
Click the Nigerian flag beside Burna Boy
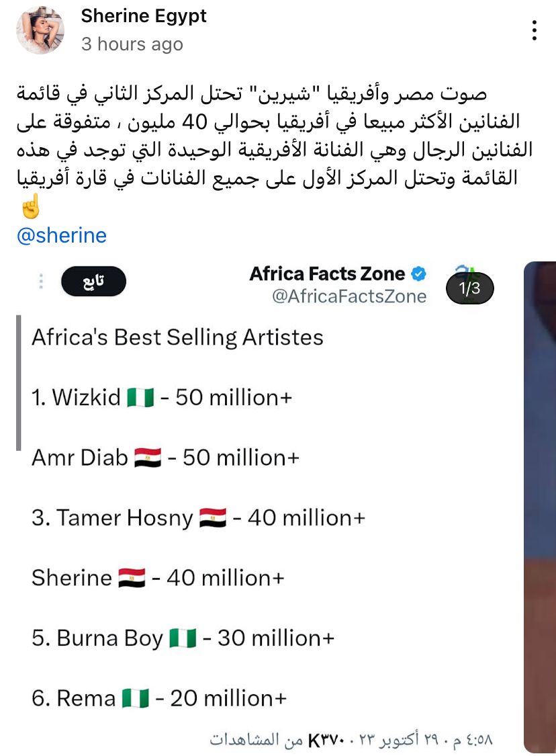(183, 638)
